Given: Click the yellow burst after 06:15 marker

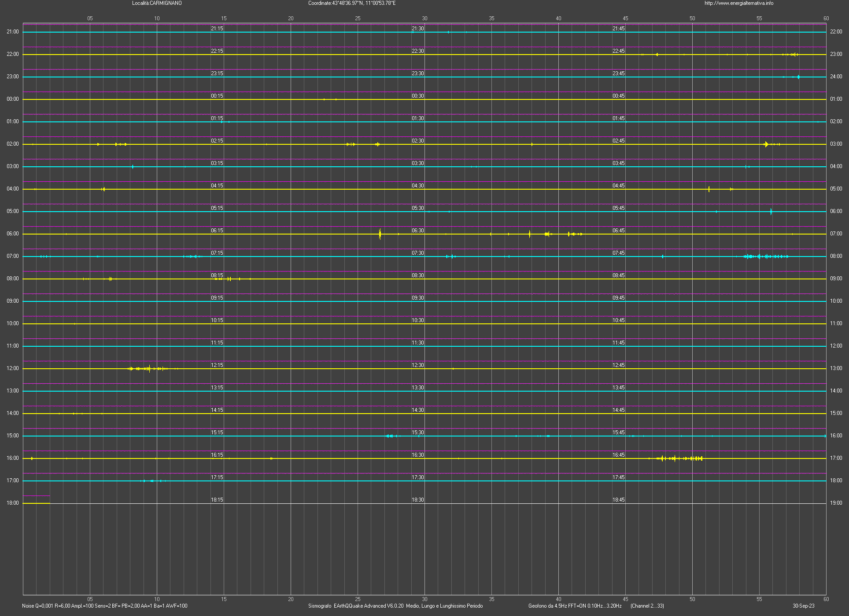Looking at the screenshot, I should (380, 234).
